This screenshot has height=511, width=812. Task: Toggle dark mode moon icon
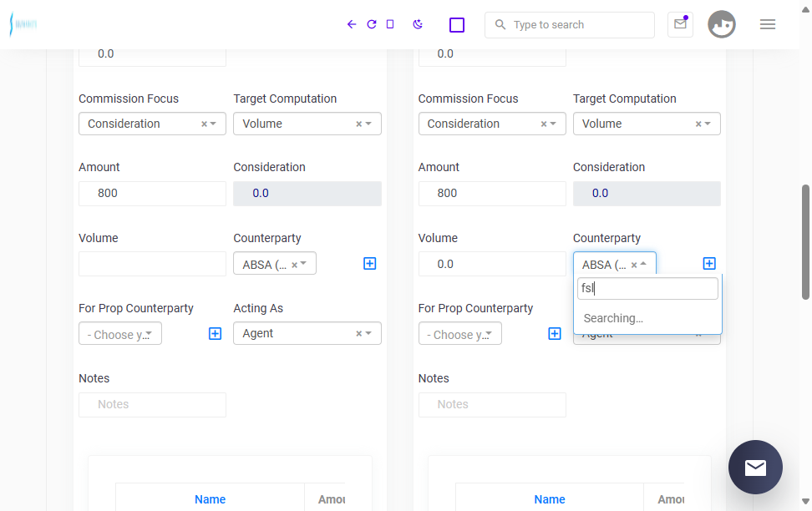pyautogui.click(x=418, y=24)
